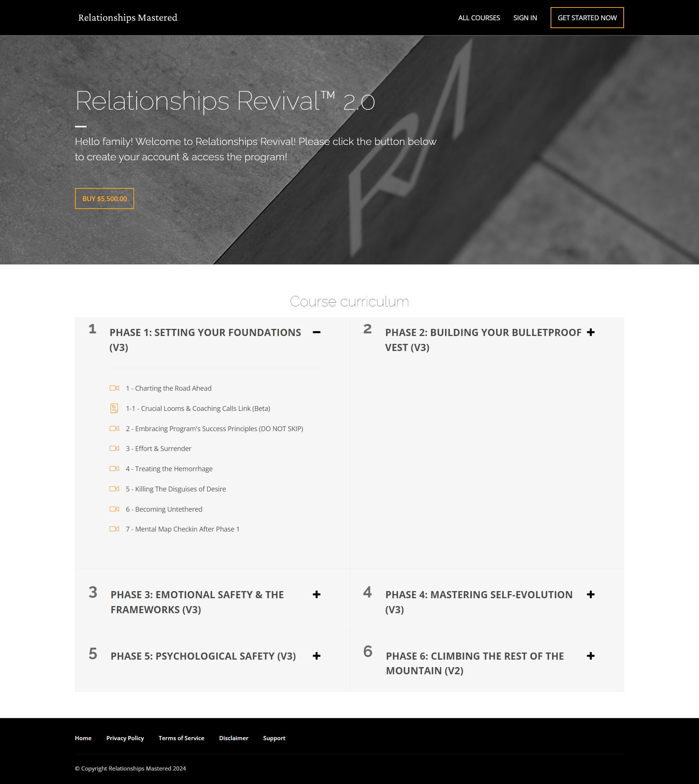
Task: Click the copyright Relationships Mastered 2024 text
Action: click(x=130, y=768)
